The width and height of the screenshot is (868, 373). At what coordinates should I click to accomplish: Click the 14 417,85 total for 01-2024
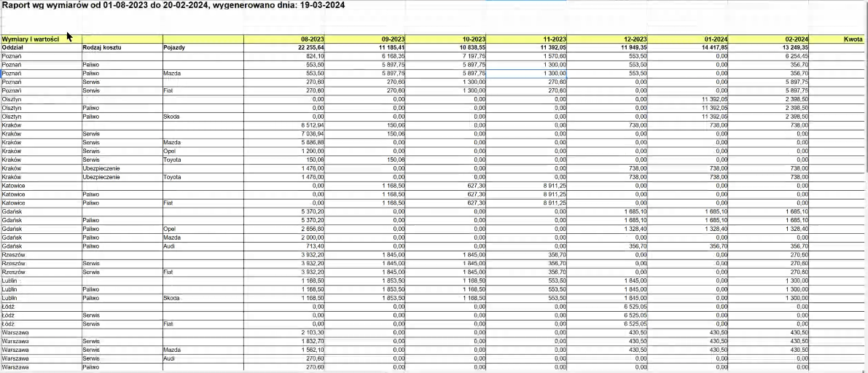click(688, 47)
